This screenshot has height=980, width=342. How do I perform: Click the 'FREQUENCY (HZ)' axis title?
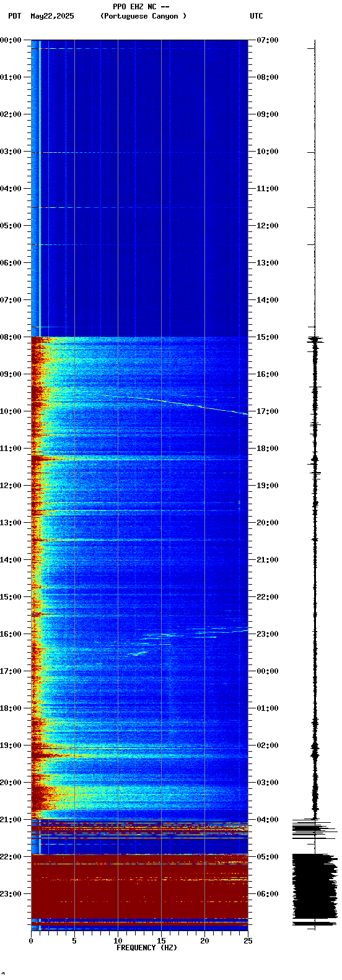pos(147,948)
